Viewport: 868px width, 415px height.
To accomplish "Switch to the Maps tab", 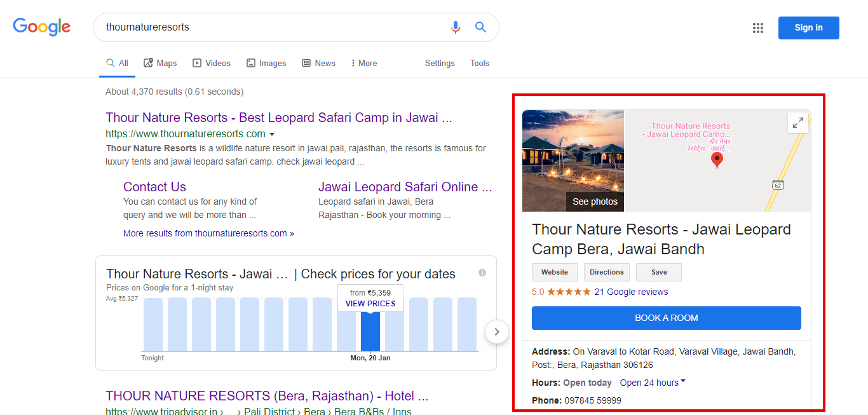I will tap(160, 63).
